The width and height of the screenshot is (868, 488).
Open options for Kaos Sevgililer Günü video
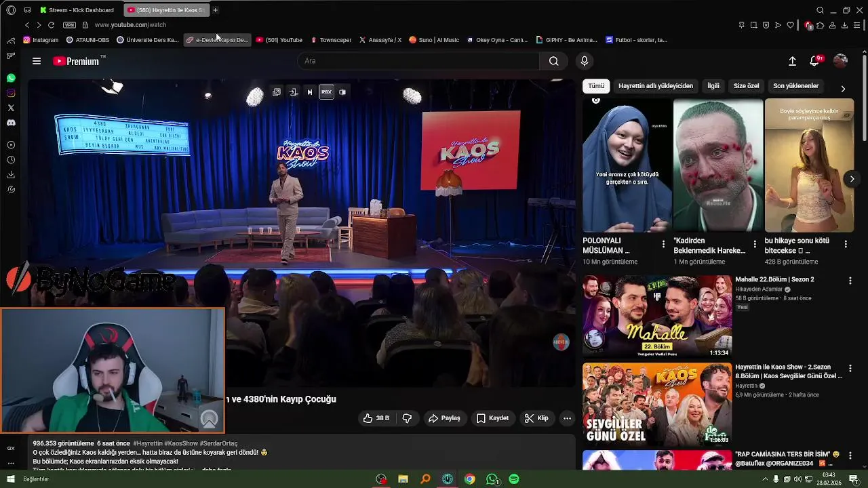850,368
